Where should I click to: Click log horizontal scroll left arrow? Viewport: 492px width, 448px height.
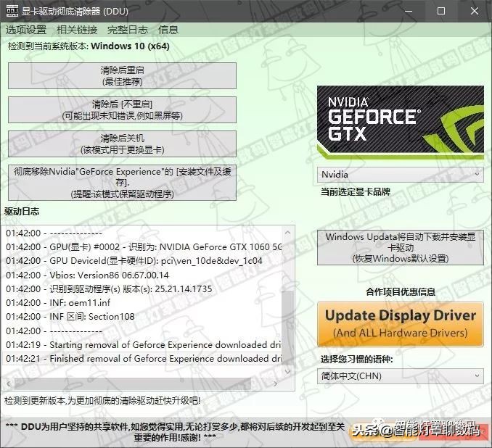[9, 383]
